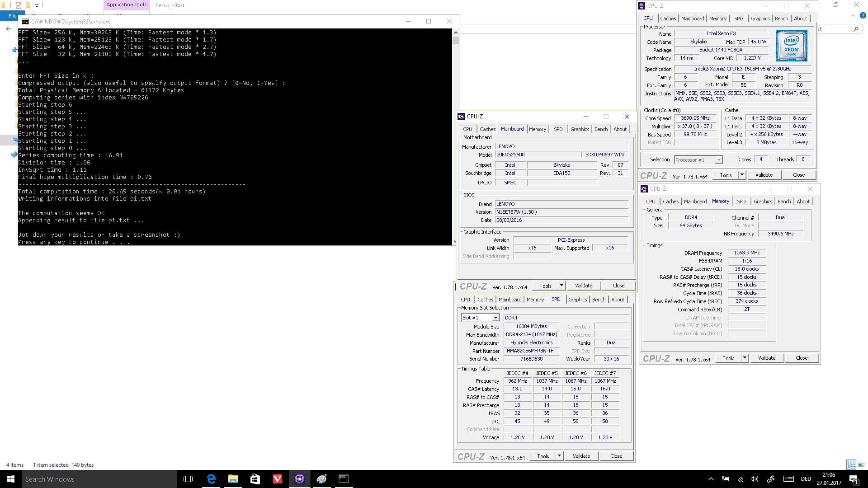Image resolution: width=868 pixels, height=488 pixels.
Task: Expand Tools dropdown arrow in Memory window
Action: [x=745, y=358]
